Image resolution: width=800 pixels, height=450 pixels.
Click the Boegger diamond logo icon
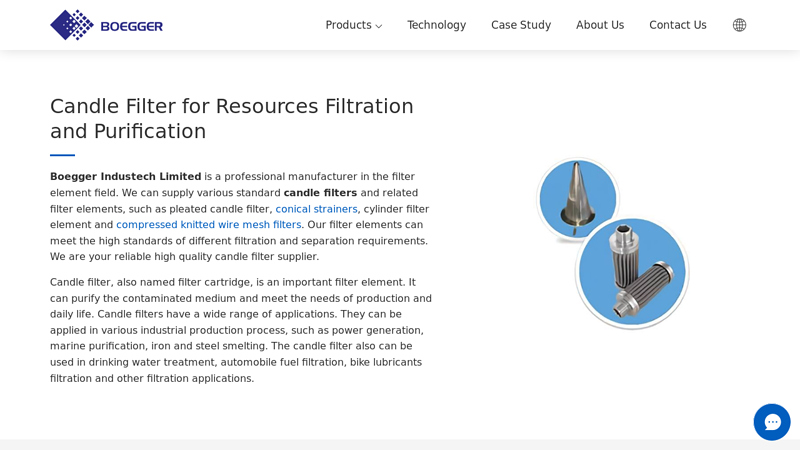(x=72, y=25)
